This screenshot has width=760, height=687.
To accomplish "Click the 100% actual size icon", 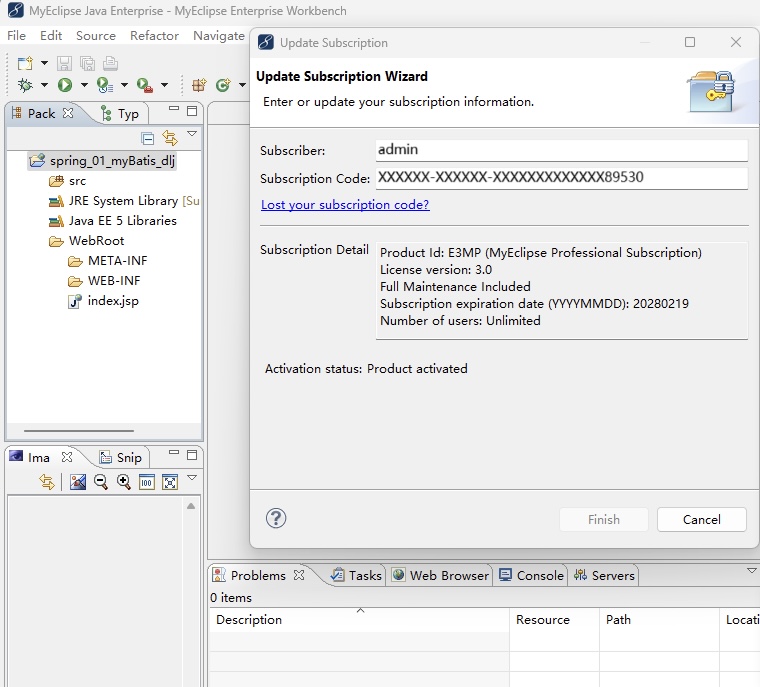I will click(147, 482).
